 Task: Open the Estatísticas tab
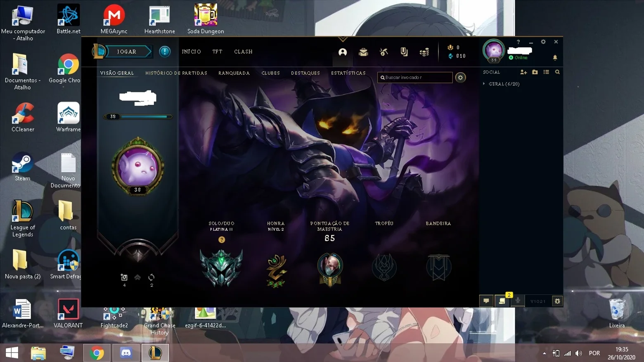tap(348, 73)
